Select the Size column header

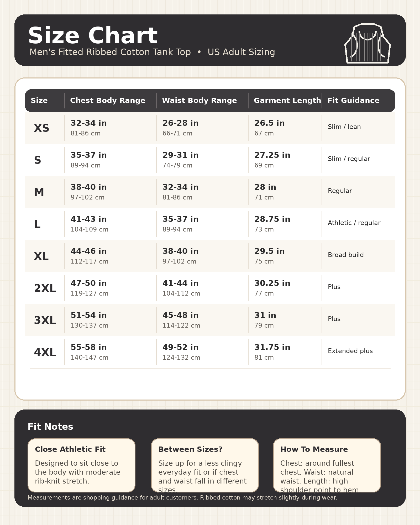(x=39, y=100)
